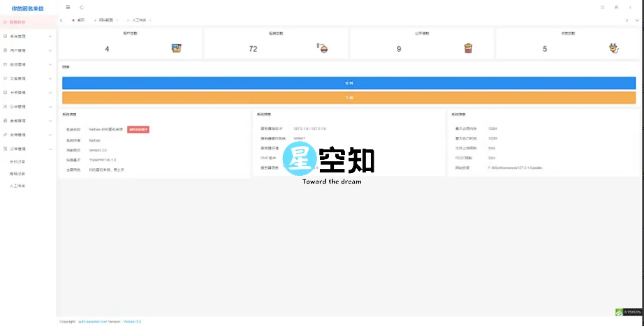The image size is (644, 326).
Task: Expand the system management sidebar chevron
Action: pos(50,36)
